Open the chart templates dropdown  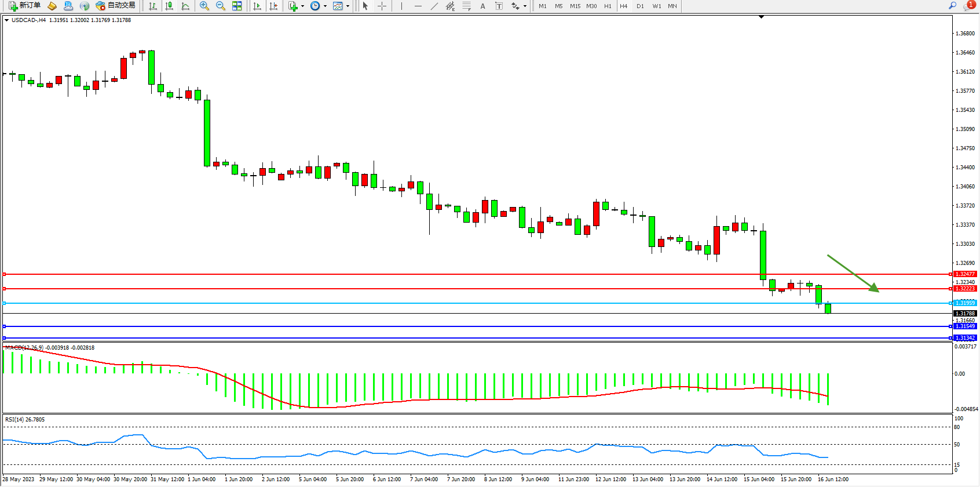[348, 6]
